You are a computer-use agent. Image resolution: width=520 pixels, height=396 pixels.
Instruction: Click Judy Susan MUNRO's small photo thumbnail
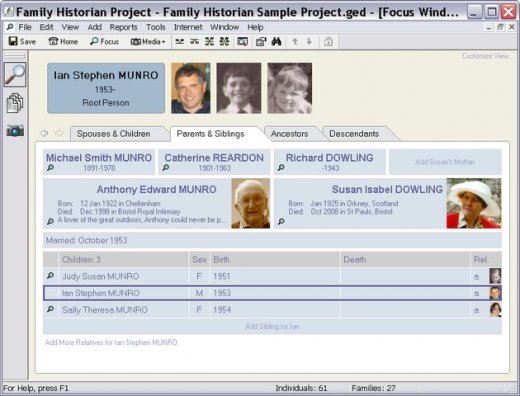tap(495, 276)
